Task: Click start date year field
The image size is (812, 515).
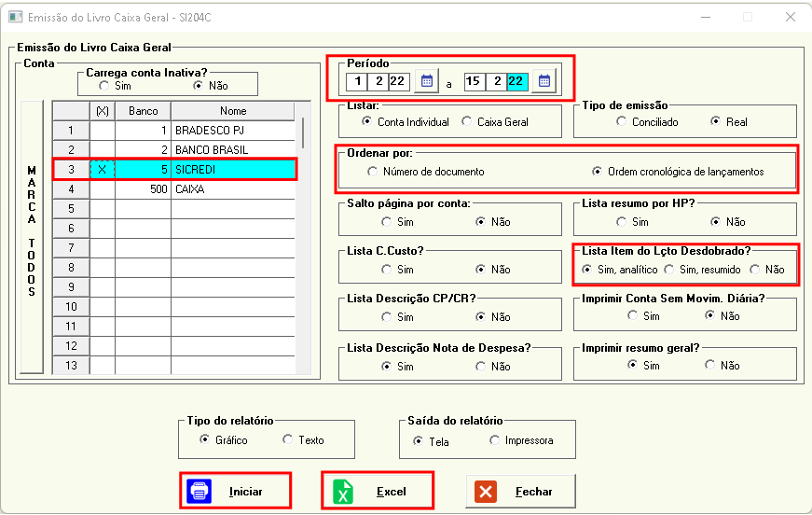Action: [399, 81]
